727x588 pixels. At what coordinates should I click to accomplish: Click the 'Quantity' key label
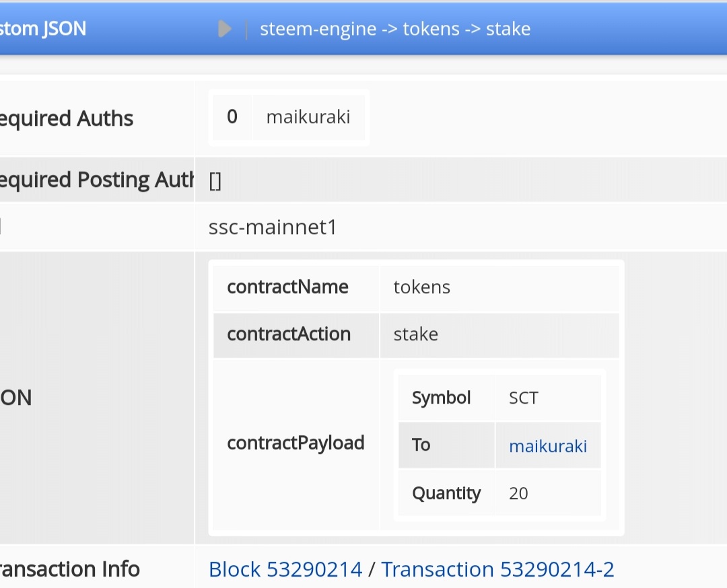point(446,493)
